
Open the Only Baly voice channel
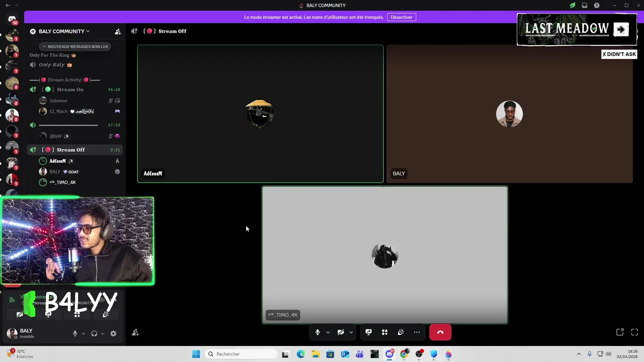tap(75, 65)
